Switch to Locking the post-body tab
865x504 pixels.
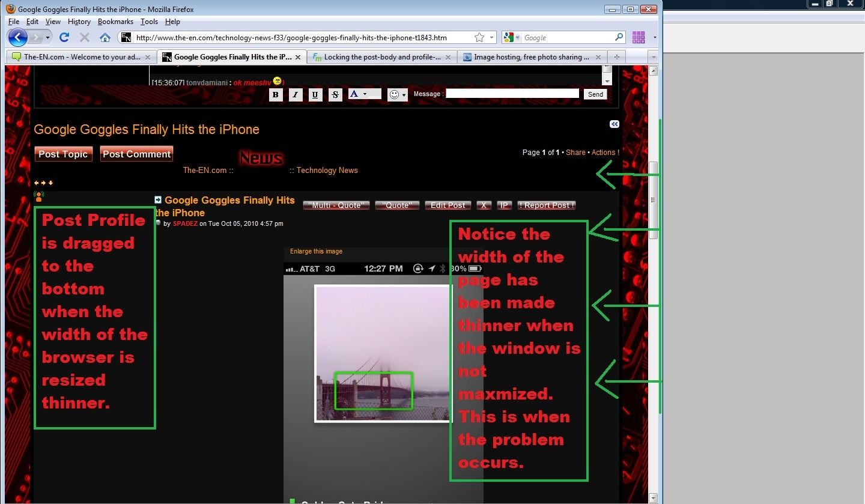[x=381, y=57]
